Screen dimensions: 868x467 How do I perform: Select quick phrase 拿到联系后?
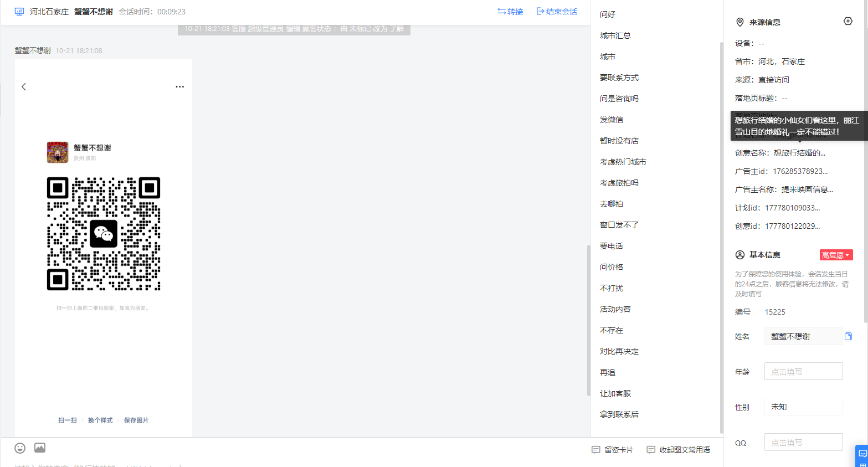[x=619, y=414]
